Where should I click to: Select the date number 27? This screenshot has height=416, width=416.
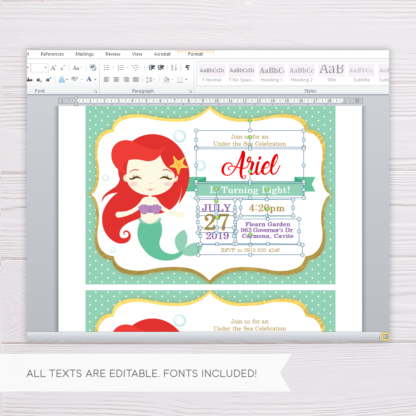tap(216, 222)
